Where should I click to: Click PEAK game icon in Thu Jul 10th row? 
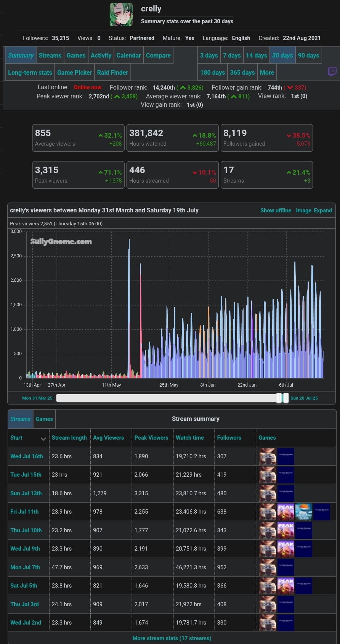coord(286,530)
